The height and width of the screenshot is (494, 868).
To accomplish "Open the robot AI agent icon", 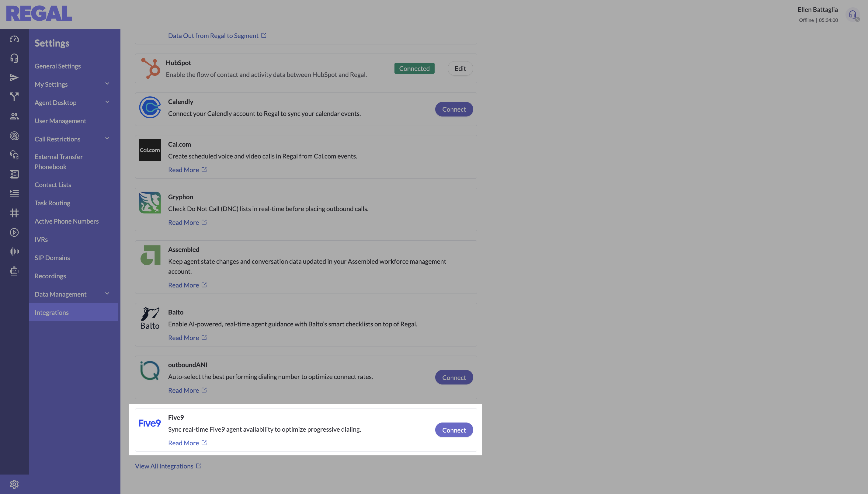I will (14, 271).
